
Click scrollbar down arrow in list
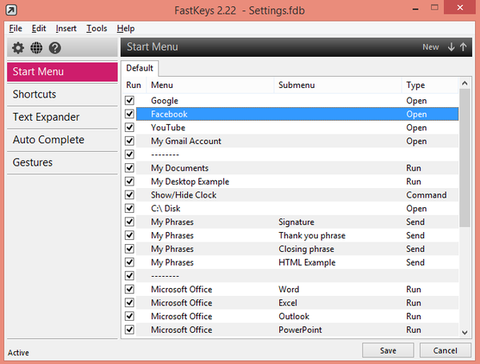click(465, 332)
